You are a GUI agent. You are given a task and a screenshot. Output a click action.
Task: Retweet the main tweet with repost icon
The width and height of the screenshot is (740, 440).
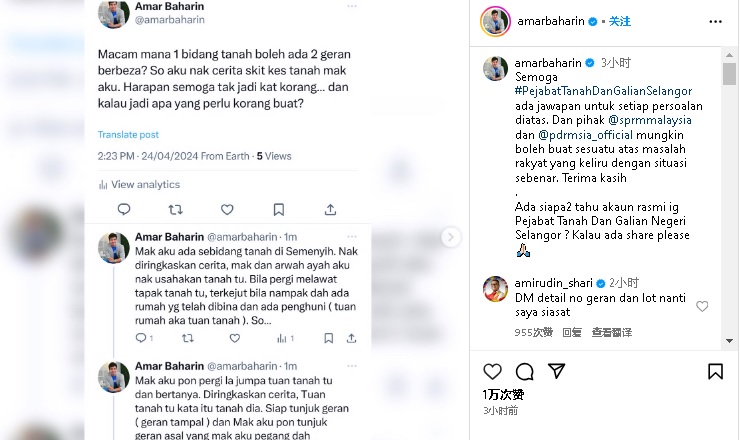176,209
